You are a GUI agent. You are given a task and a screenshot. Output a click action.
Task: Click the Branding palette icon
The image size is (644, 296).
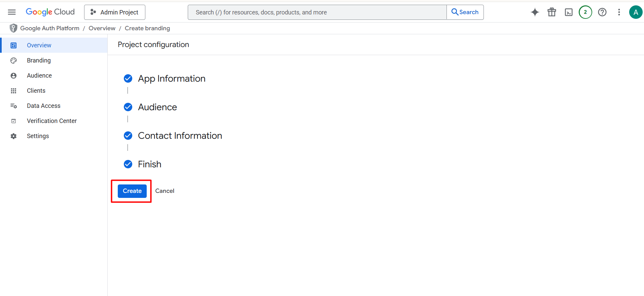point(13,60)
